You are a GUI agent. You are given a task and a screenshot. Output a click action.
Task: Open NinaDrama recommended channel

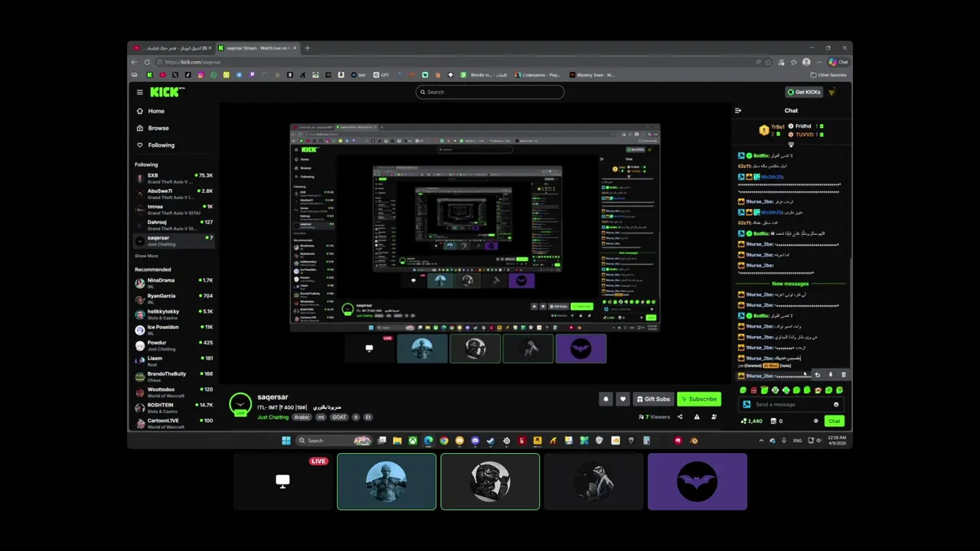(174, 283)
